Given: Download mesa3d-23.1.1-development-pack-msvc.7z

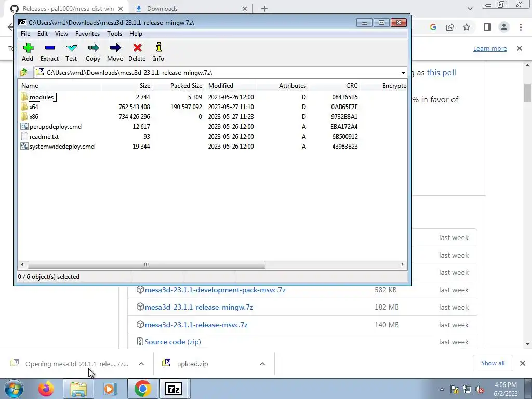Looking at the screenshot, I should pos(215,290).
